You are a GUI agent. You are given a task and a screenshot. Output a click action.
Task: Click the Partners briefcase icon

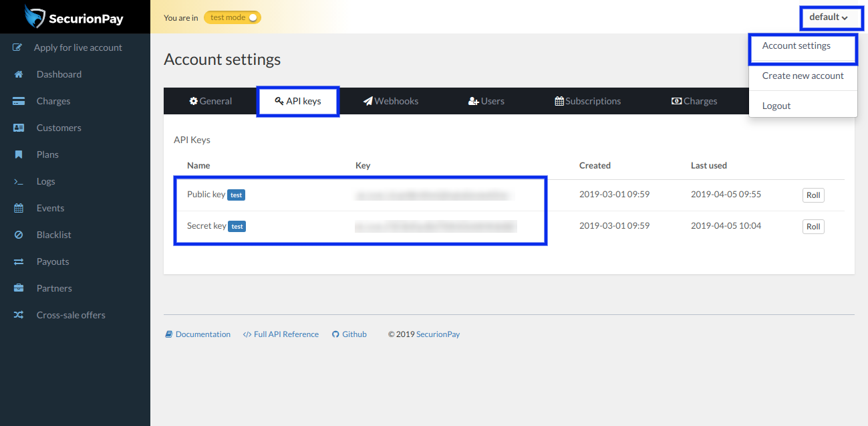click(19, 288)
